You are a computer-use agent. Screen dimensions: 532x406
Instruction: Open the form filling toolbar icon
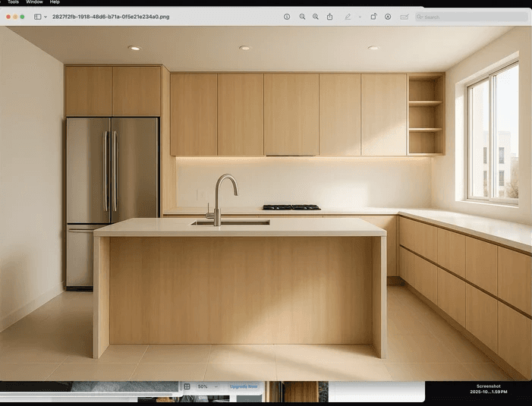click(x=404, y=17)
